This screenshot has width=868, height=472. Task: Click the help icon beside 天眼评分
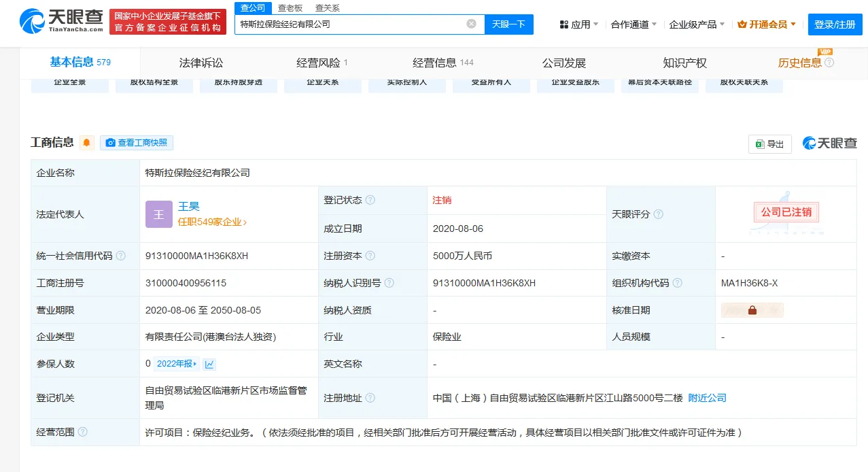[658, 214]
